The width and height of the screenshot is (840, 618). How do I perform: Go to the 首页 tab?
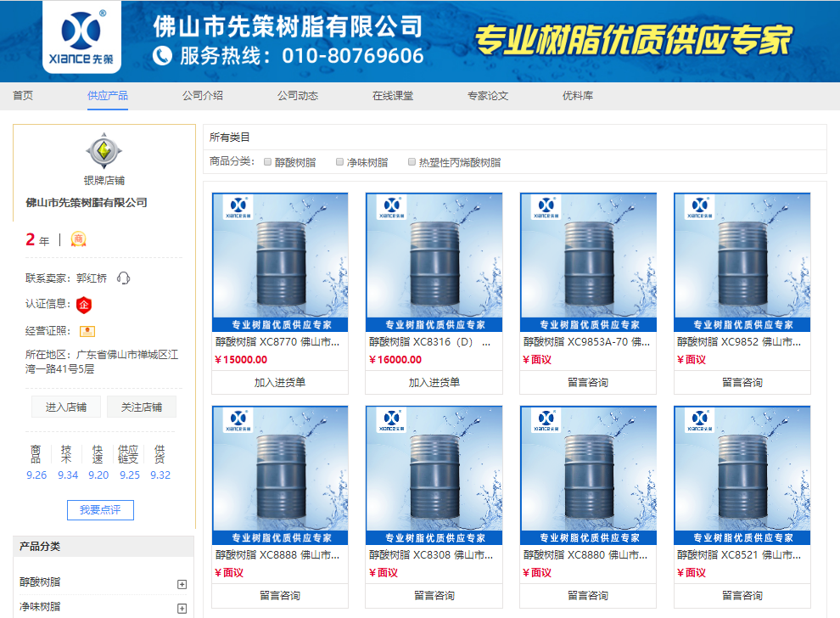(23, 95)
